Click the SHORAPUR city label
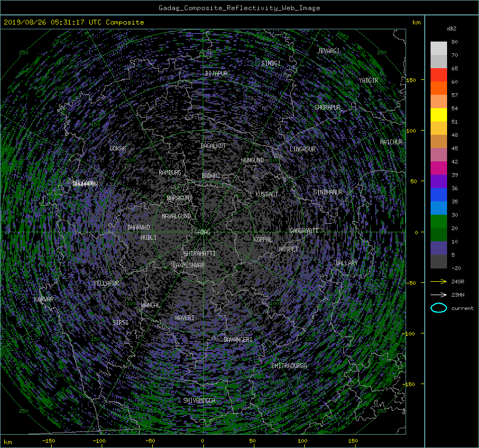The image size is (479, 448). point(327,108)
